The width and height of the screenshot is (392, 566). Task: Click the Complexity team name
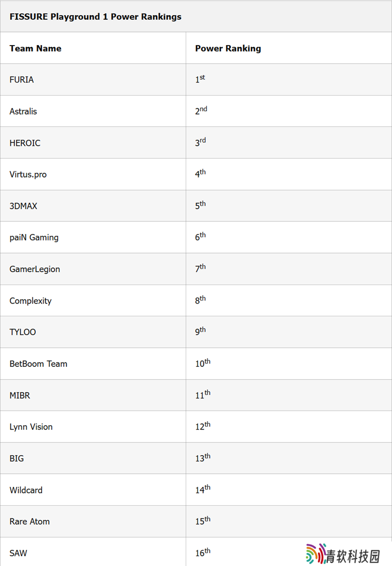[30, 301]
